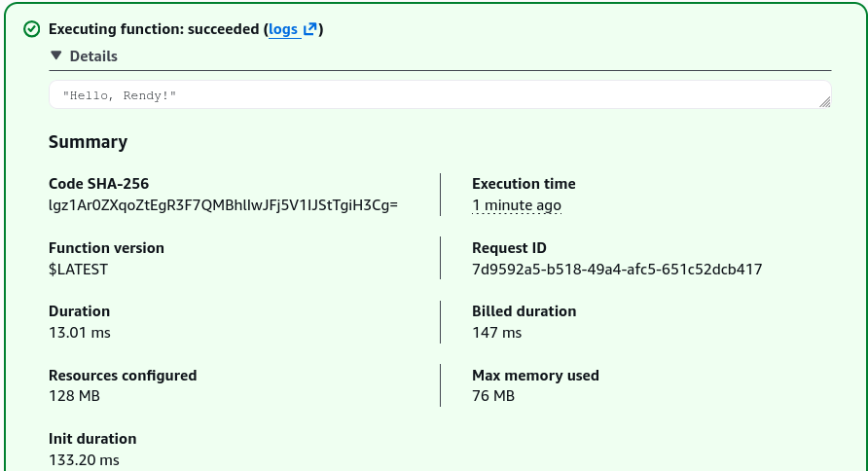Click the Init duration label
The image size is (868, 471).
click(92, 439)
